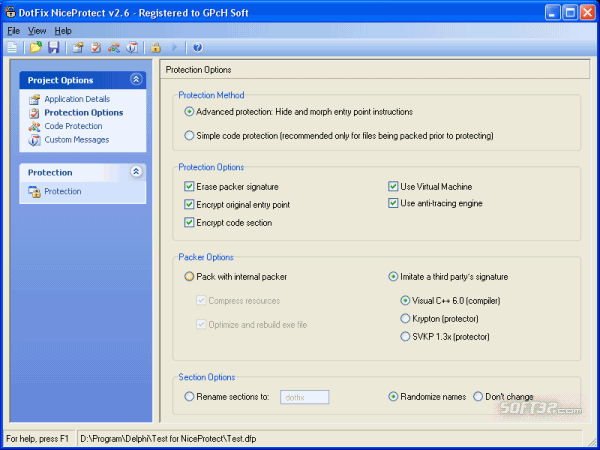The height and width of the screenshot is (450, 600).
Task: Toggle Encrypt code section checkbox
Action: (x=189, y=222)
